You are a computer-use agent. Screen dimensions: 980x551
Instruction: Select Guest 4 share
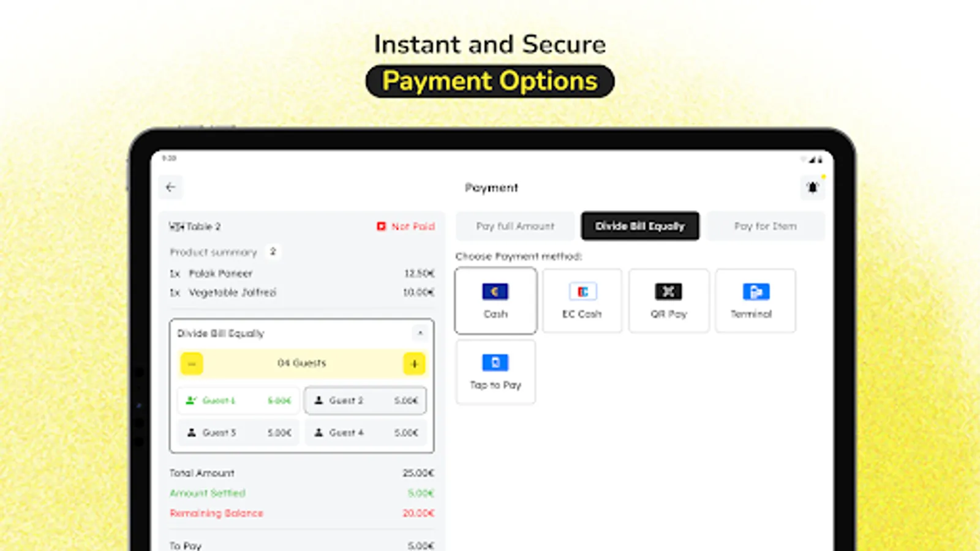pyautogui.click(x=365, y=432)
